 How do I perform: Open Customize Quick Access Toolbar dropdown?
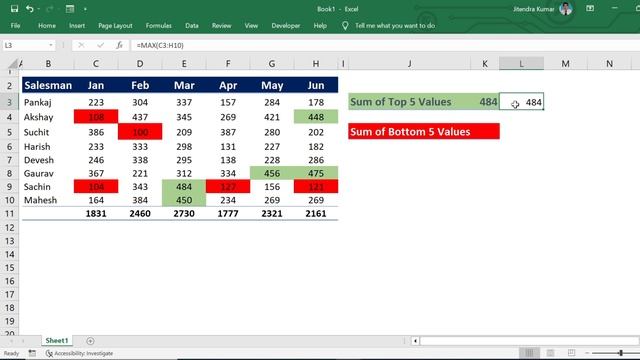[x=85, y=9]
